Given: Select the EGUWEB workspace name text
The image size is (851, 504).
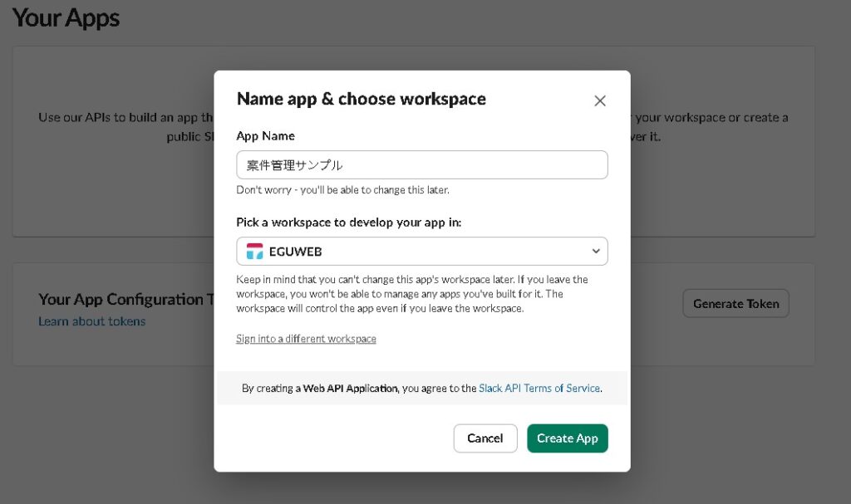Looking at the screenshot, I should coord(296,252).
